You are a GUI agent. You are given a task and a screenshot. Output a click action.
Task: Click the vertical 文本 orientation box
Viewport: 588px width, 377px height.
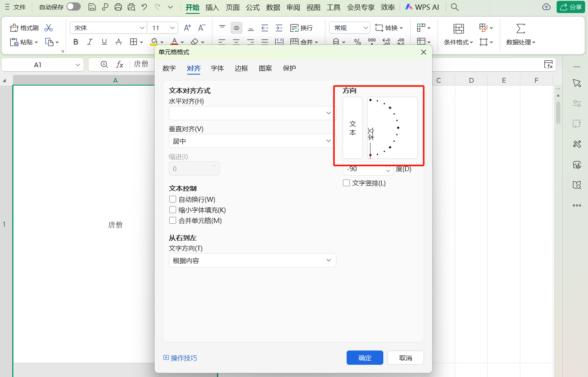(353, 128)
